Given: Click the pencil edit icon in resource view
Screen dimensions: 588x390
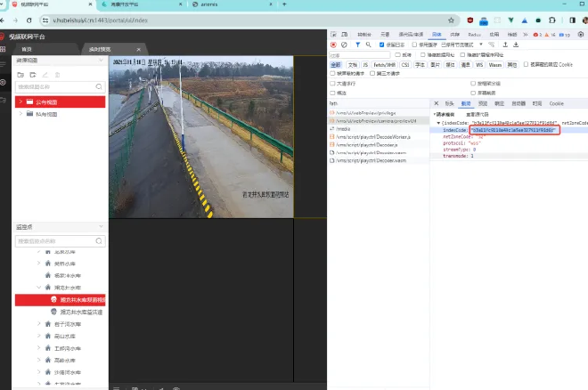Looking at the screenshot, I should pyautogui.click(x=45, y=75).
